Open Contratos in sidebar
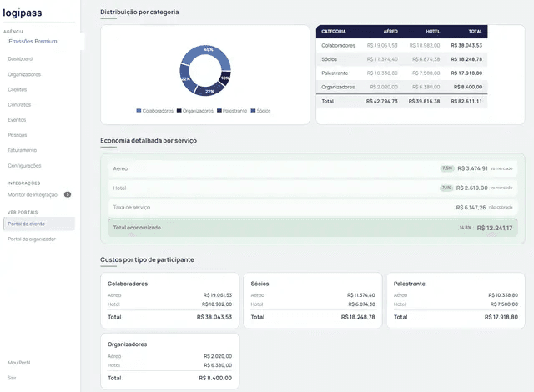 (19, 105)
